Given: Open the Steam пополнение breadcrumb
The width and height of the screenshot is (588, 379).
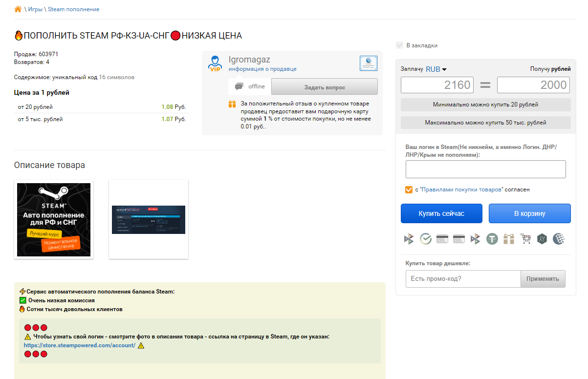Looking at the screenshot, I should 73,9.
